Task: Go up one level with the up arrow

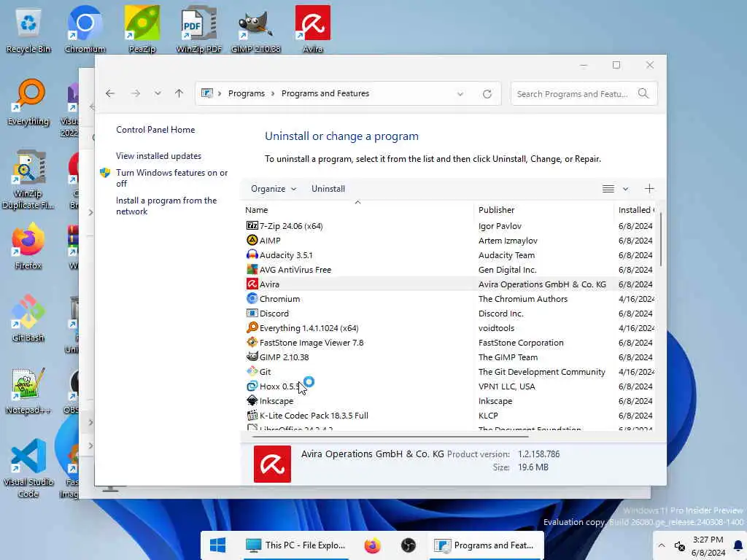Action: pyautogui.click(x=179, y=93)
